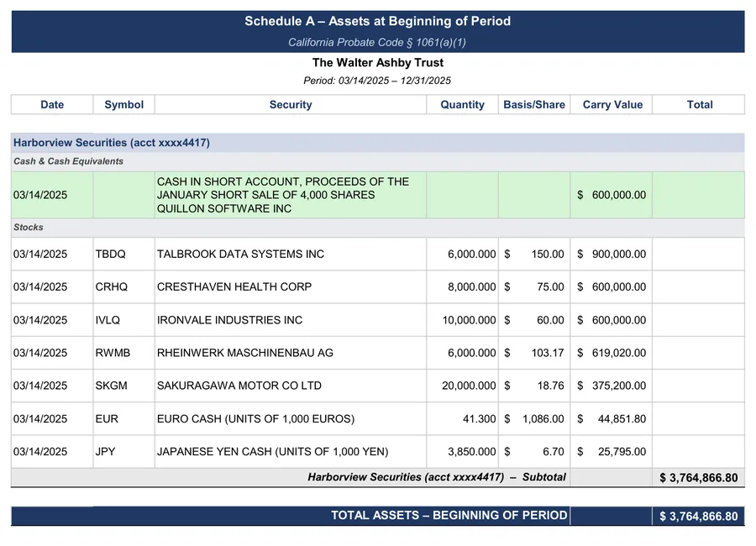Click the Security column header
756x546 pixels.
pyautogui.click(x=291, y=105)
